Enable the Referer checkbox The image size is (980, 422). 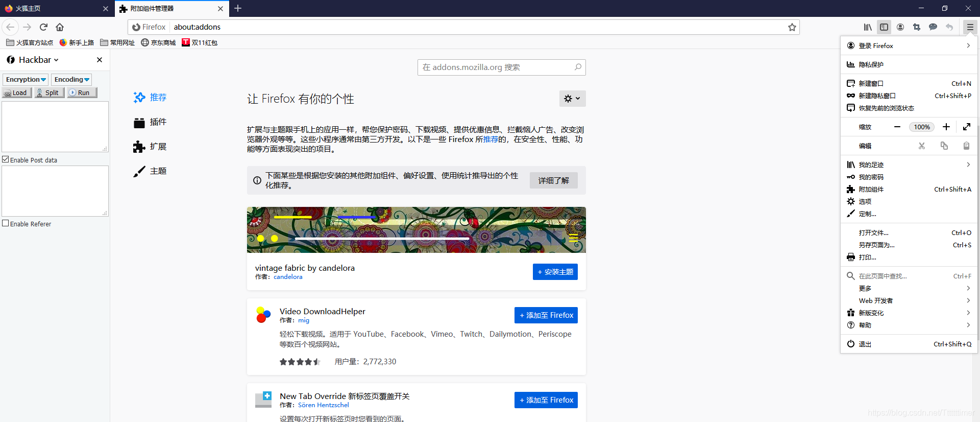(6, 223)
